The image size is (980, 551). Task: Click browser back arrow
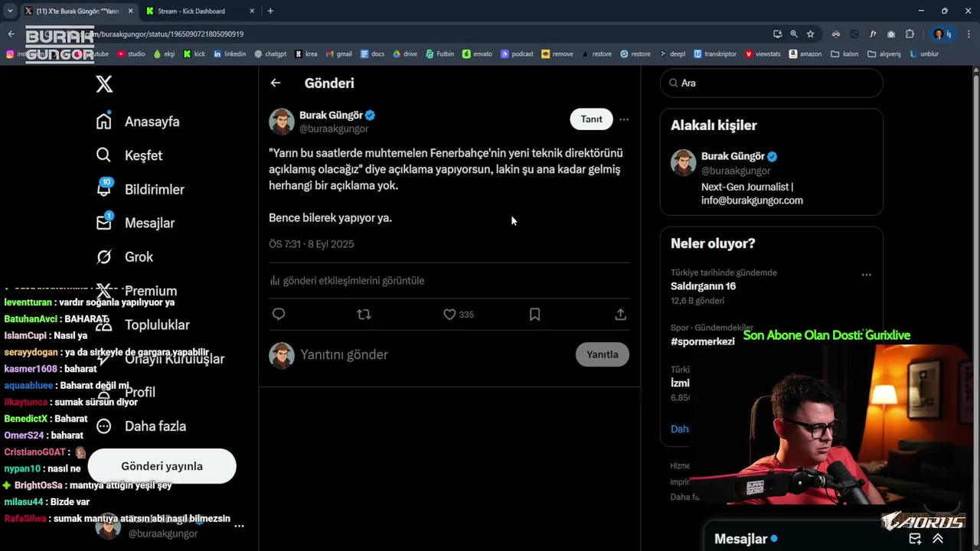pos(11,34)
